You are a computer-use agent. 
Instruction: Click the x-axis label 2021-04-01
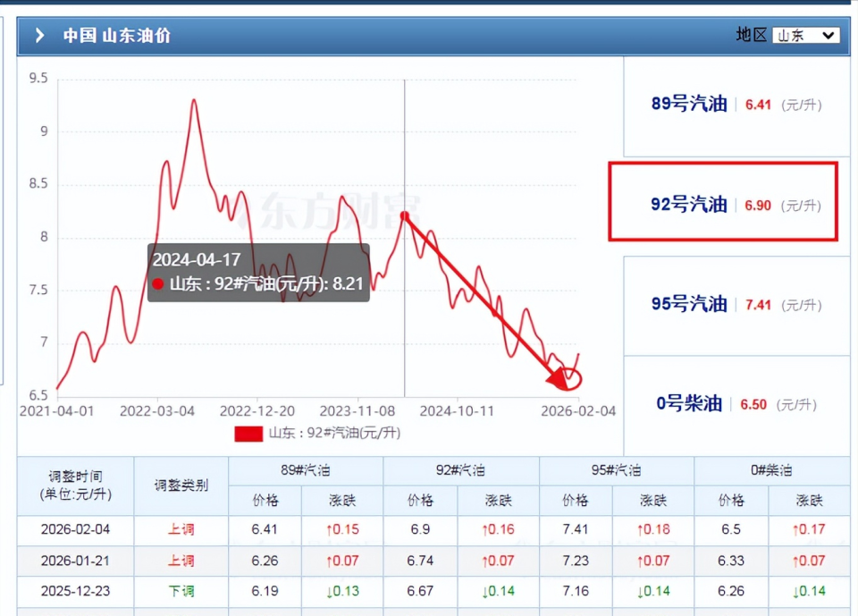pos(57,410)
